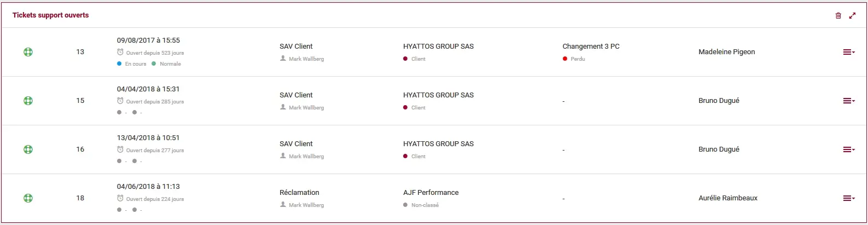Click the lifebuoy icon for ticket 16
This screenshot has width=868, height=225.
(x=28, y=149)
